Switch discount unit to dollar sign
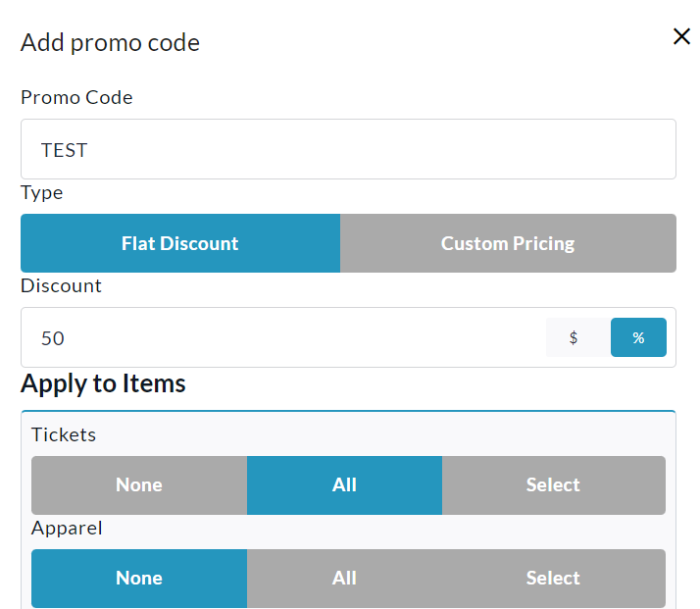 tap(574, 337)
